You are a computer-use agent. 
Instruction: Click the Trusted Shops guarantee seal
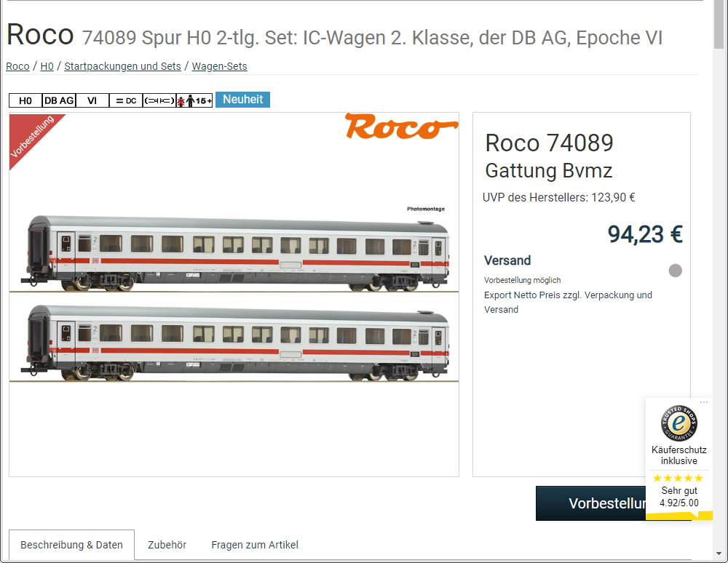[678, 423]
